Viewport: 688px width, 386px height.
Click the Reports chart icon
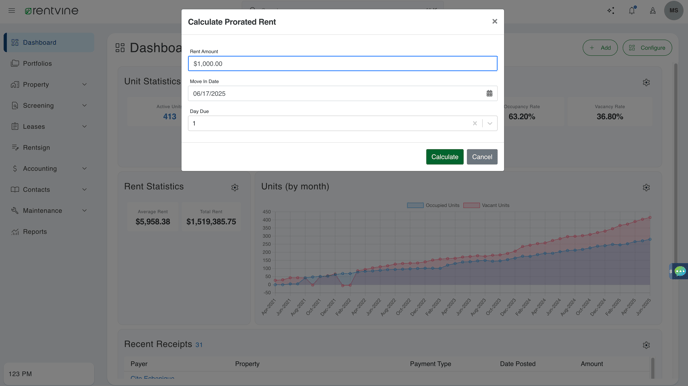(15, 232)
